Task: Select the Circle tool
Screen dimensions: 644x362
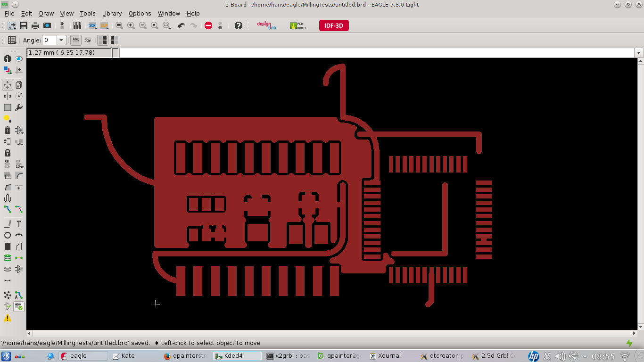Action: pyautogui.click(x=8, y=235)
